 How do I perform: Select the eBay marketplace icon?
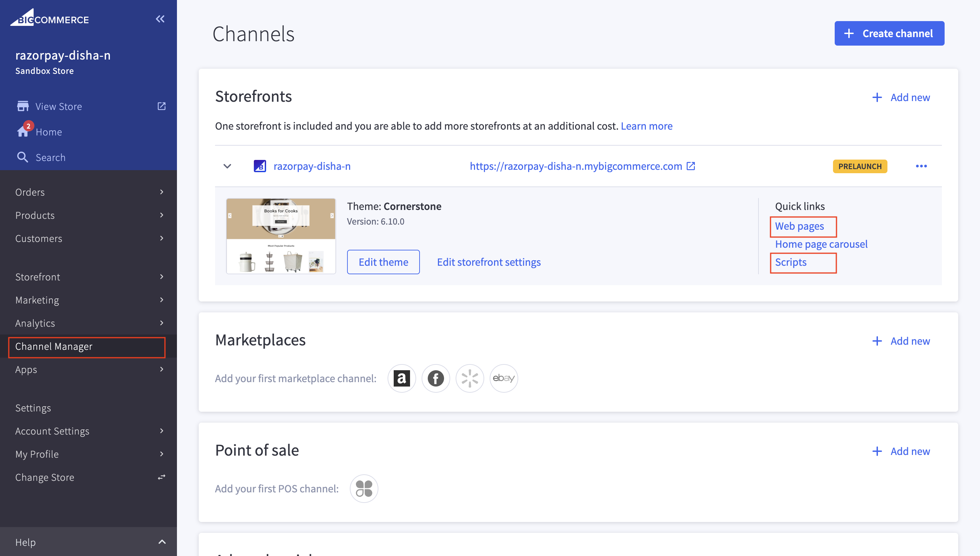504,378
